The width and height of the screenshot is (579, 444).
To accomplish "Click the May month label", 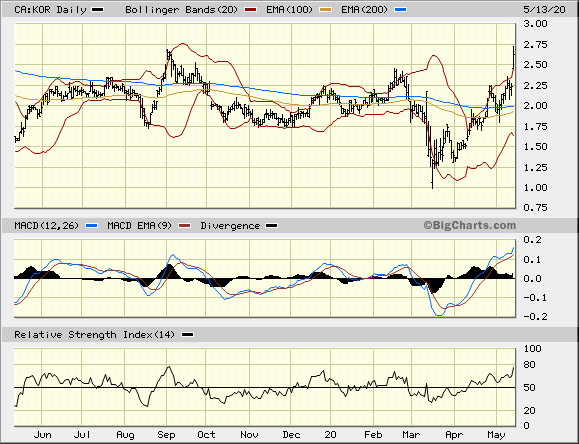I will [496, 435].
